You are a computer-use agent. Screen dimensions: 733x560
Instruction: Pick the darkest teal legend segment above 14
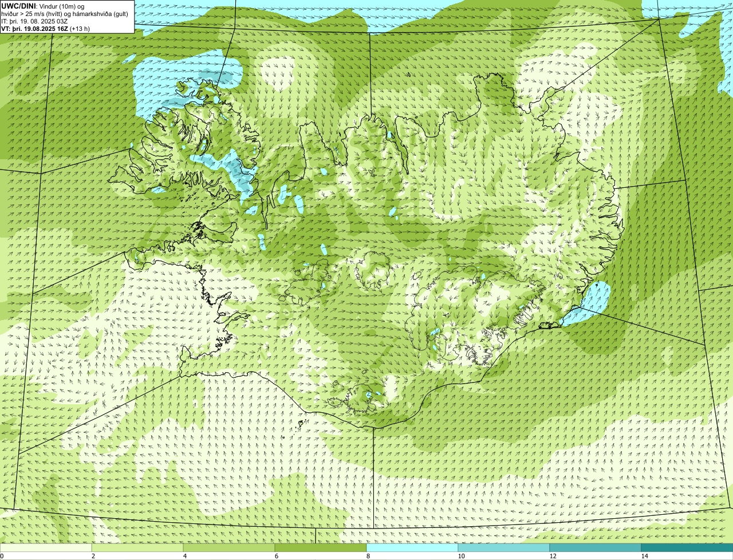[x=687, y=547]
